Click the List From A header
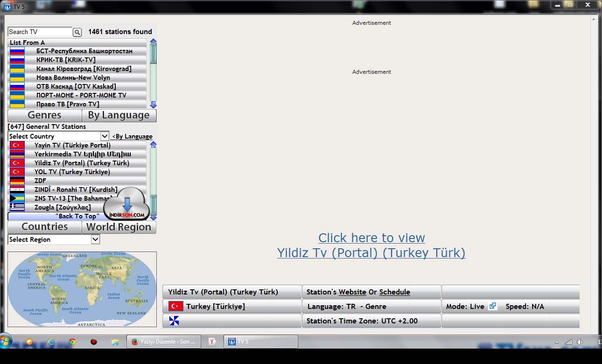This screenshot has height=364, width=602. point(77,42)
